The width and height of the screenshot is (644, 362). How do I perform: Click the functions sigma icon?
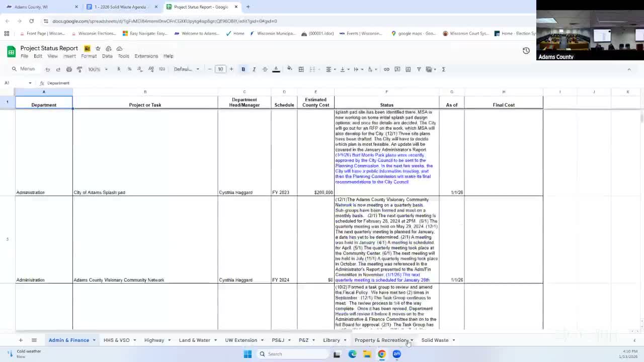point(443,69)
